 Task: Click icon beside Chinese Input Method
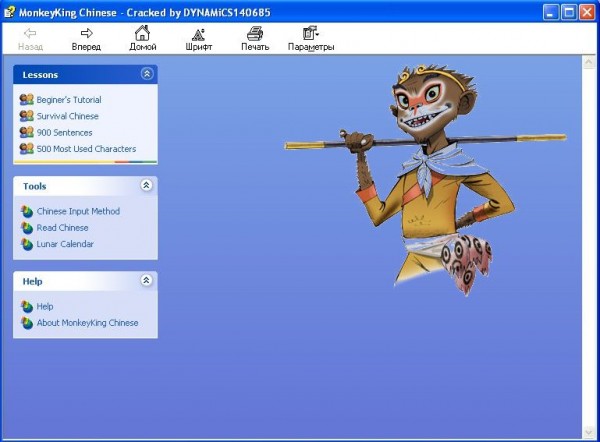[x=27, y=211]
